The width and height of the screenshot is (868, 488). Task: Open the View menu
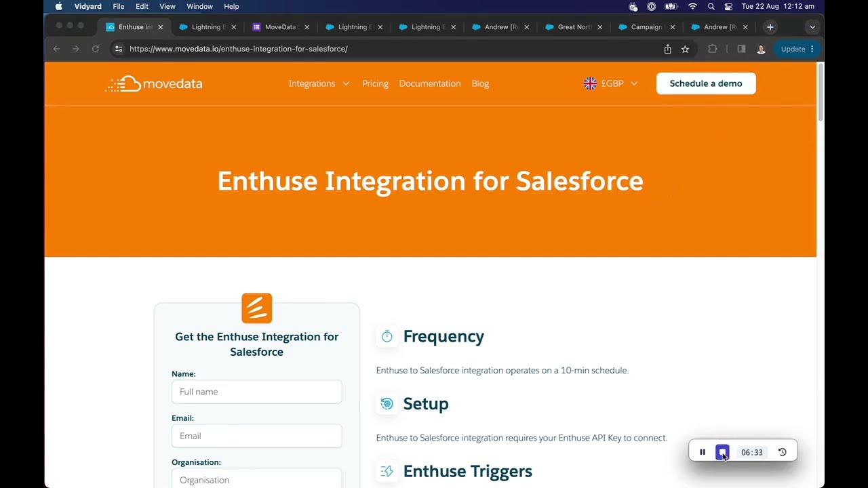(x=167, y=6)
